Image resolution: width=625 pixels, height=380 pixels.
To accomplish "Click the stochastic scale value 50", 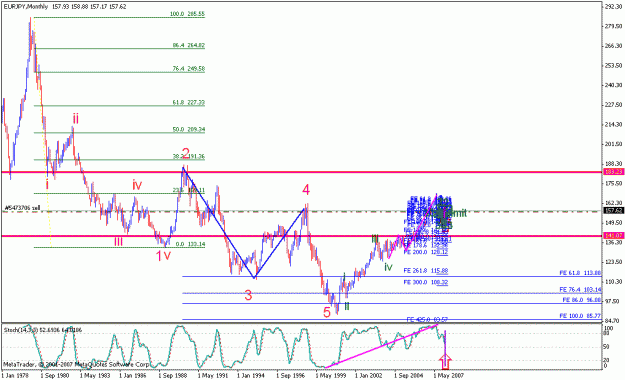I will coord(607,347).
